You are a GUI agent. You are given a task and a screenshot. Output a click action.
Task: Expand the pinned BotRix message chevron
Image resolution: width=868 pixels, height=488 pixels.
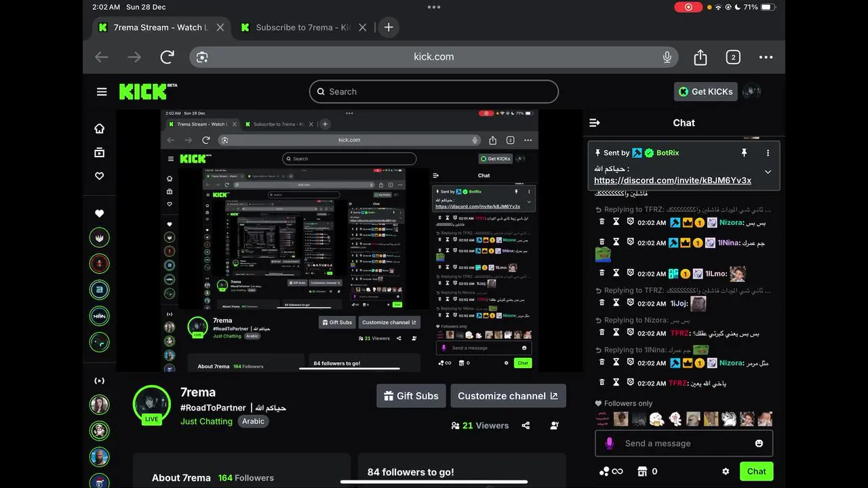pyautogui.click(x=768, y=171)
